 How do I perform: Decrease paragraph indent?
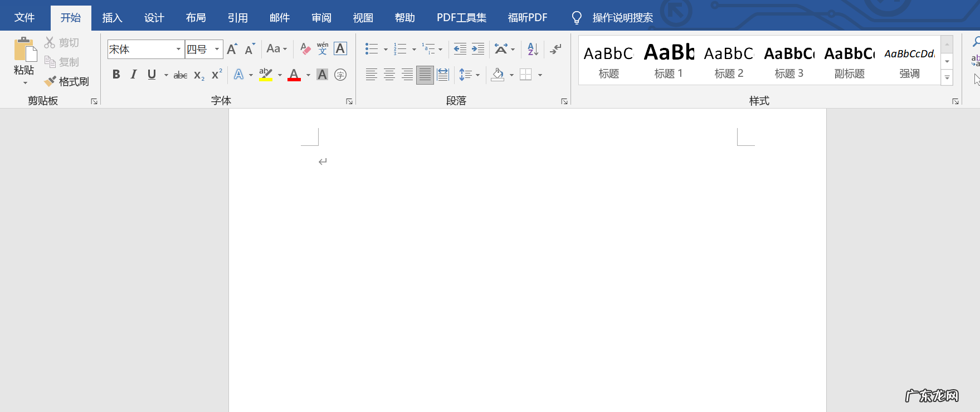[x=460, y=49]
